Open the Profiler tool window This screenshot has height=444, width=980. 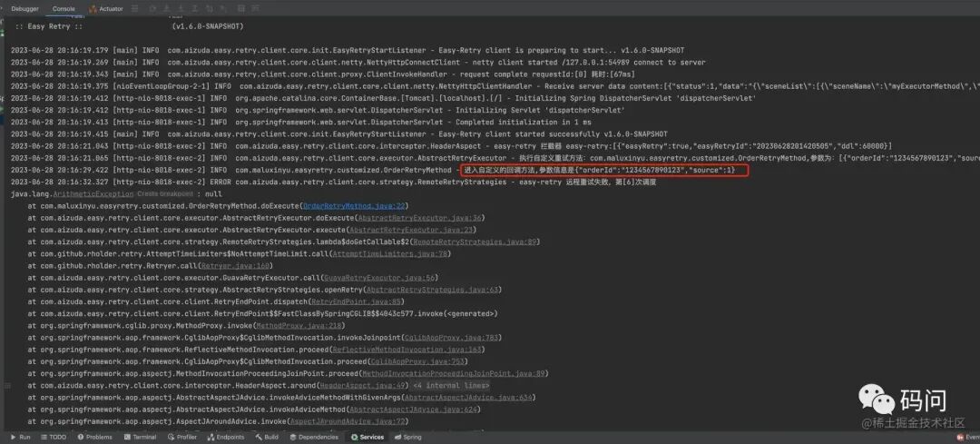(x=181, y=437)
